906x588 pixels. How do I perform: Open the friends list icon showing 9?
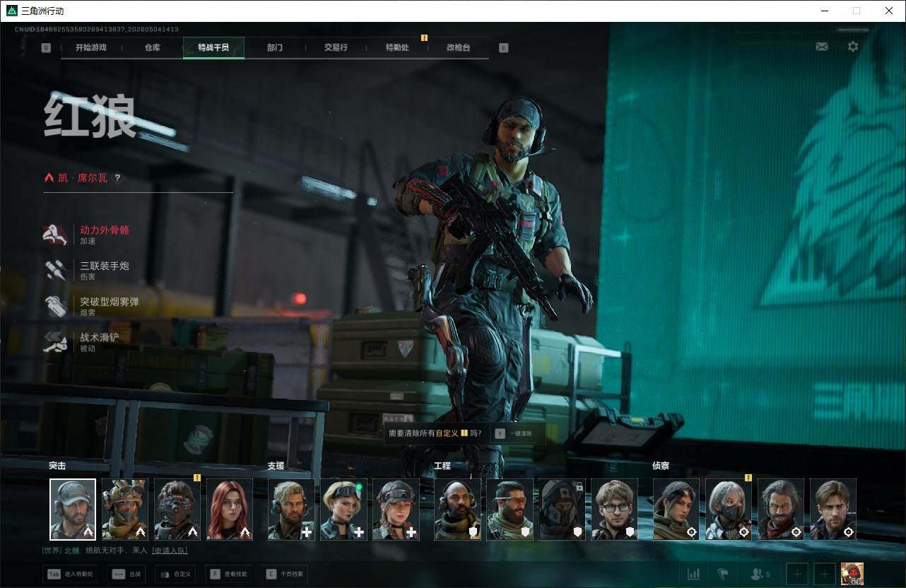pyautogui.click(x=760, y=574)
